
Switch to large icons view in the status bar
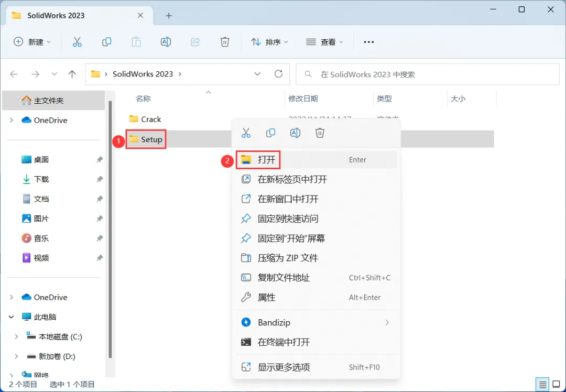tap(556, 385)
